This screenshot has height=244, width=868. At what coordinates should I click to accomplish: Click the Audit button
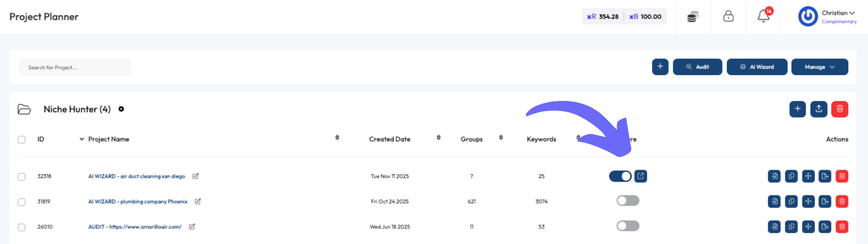coord(697,67)
